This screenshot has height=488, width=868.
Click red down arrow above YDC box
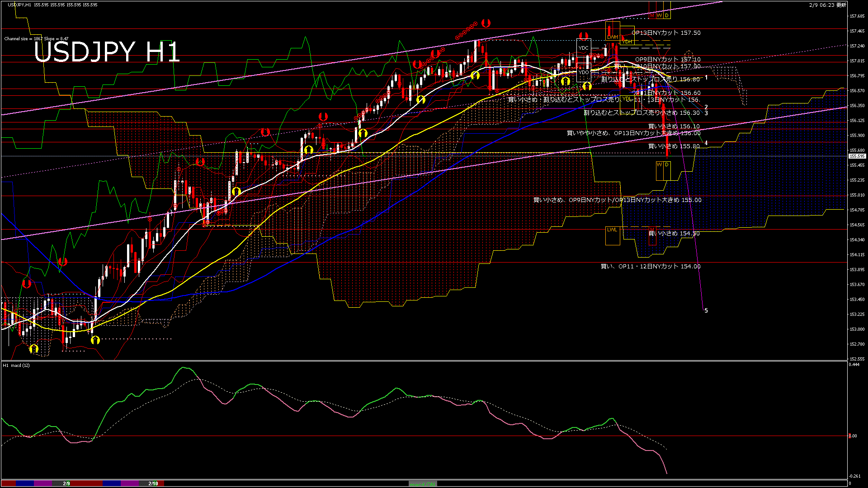point(584,36)
